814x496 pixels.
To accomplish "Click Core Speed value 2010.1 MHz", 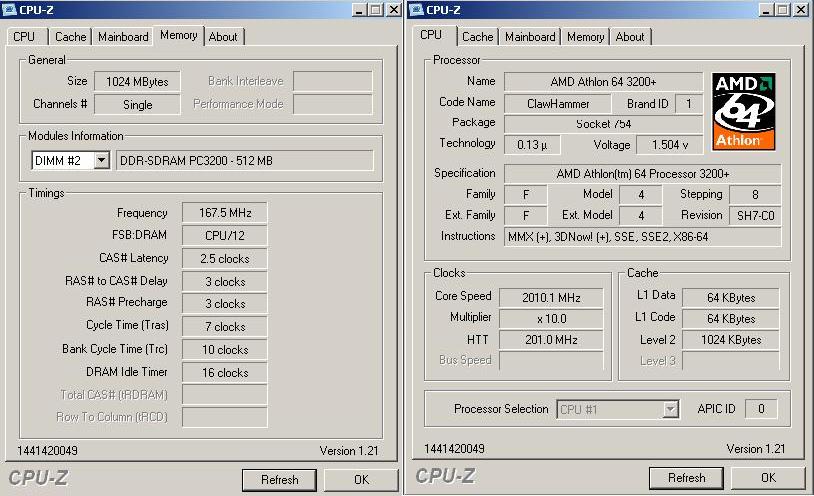I will coord(551,298).
